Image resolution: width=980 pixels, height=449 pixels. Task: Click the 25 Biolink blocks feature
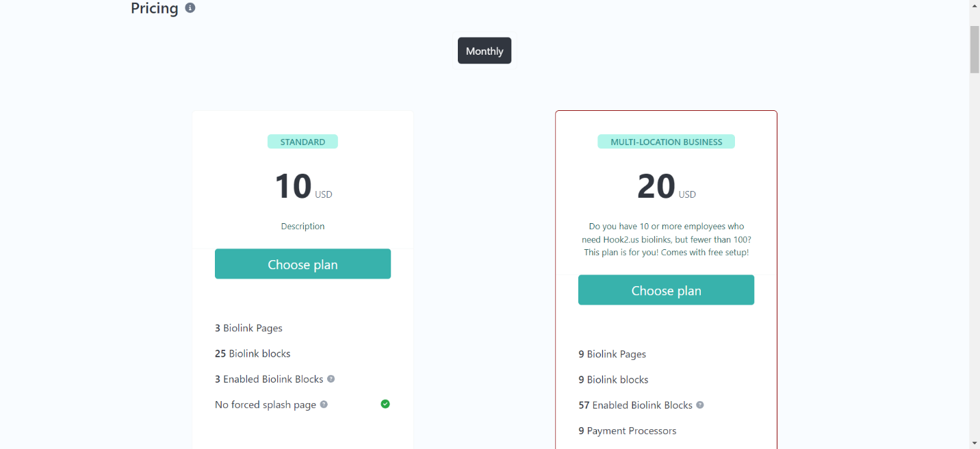click(253, 354)
